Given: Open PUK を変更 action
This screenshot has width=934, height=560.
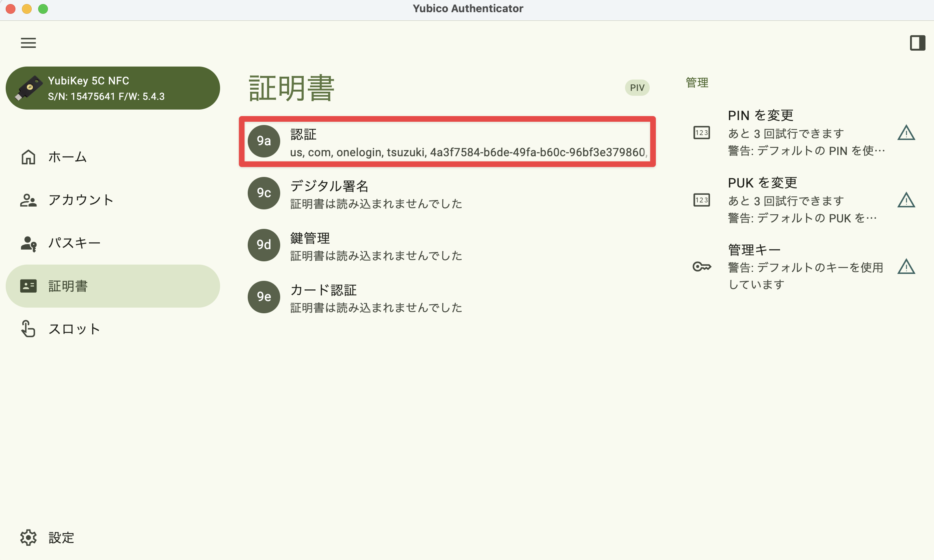Looking at the screenshot, I should 804,200.
